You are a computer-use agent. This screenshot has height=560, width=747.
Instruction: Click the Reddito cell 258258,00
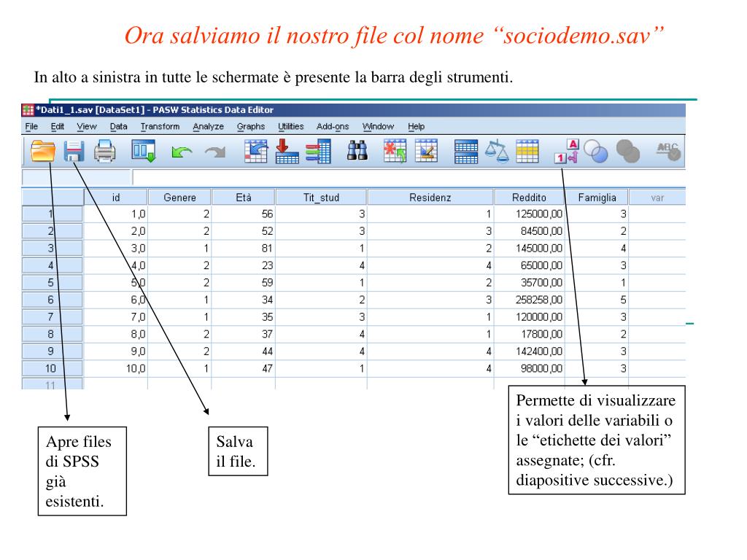pyautogui.click(x=530, y=300)
